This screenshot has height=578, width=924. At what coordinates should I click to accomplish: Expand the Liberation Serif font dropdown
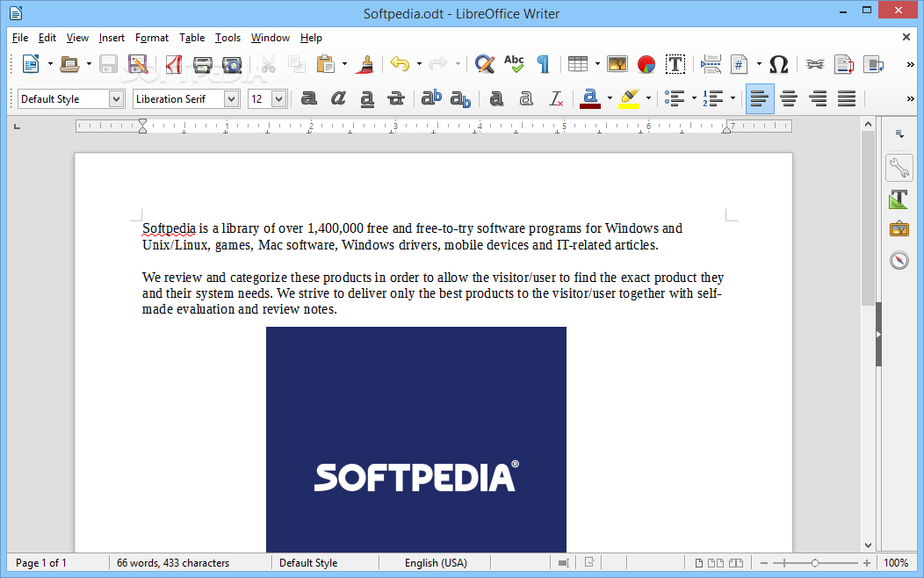[x=232, y=99]
